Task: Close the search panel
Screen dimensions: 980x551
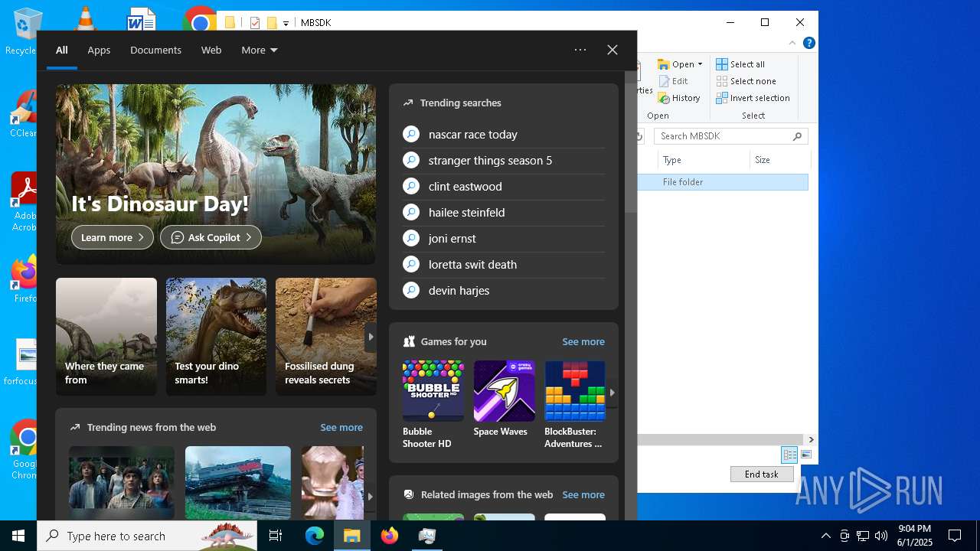Action: [x=612, y=50]
